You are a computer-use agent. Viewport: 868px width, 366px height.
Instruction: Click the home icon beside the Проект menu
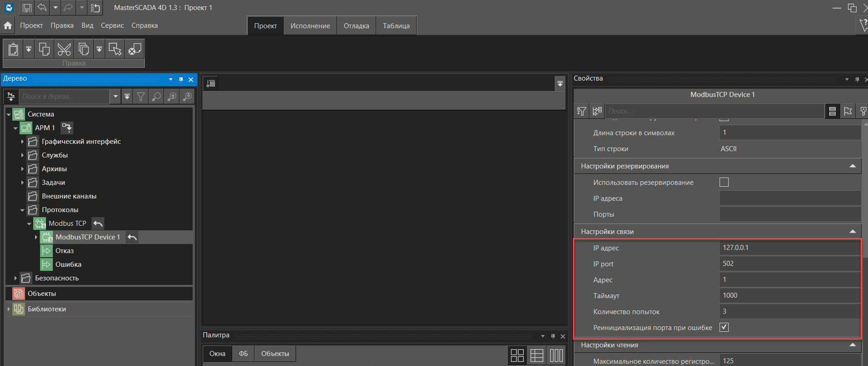[8, 25]
